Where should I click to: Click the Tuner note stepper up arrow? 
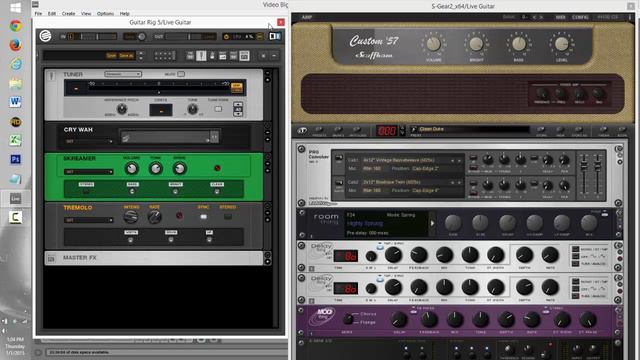[x=238, y=105]
